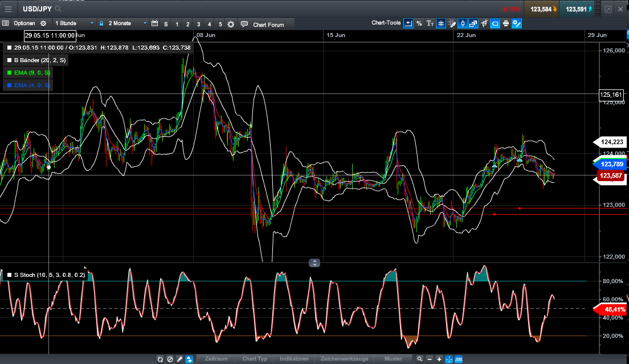Screen dimensions: 629x364
Task: Open the 1 Stunde interval dropdown
Action: 74,24
